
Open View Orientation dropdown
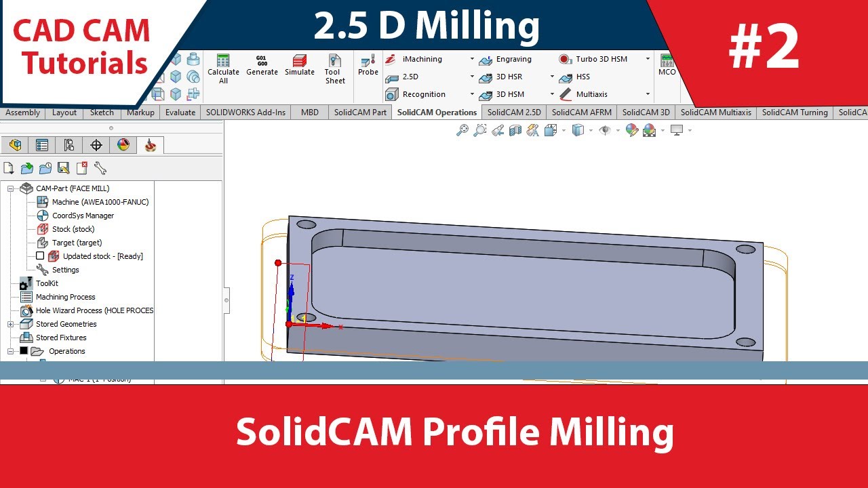[x=564, y=130]
